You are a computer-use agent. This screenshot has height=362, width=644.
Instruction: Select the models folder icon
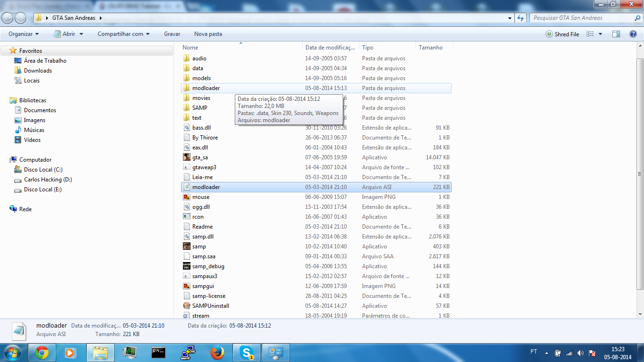[x=187, y=78]
